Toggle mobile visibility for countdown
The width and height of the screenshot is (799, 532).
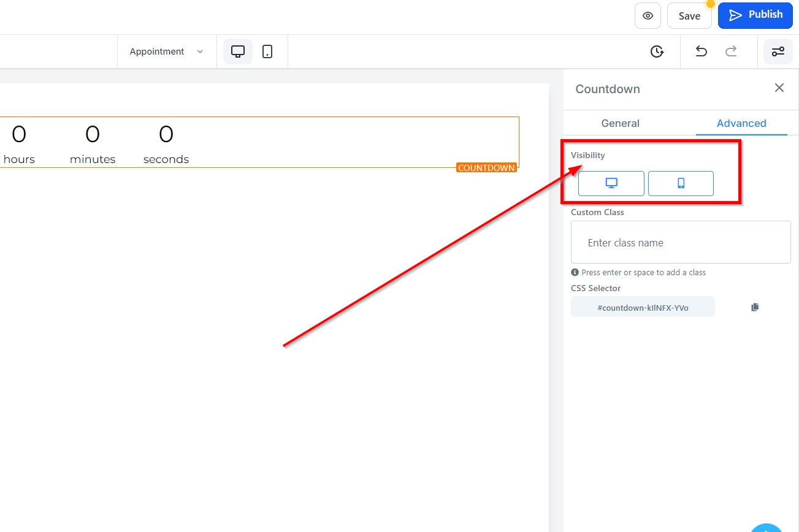tap(681, 183)
